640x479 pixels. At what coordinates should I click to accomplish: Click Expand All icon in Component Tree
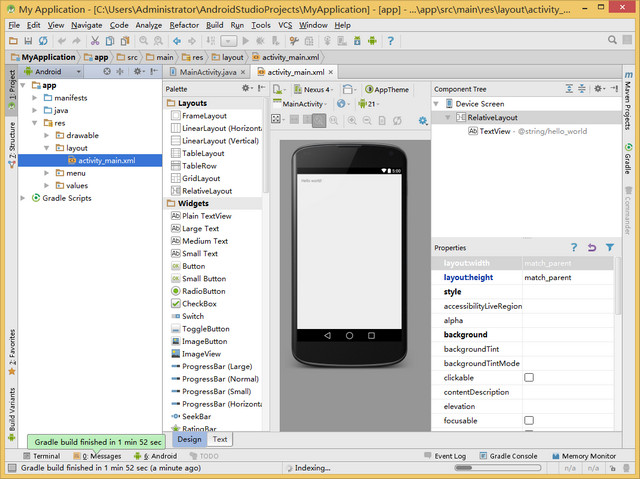(568, 89)
